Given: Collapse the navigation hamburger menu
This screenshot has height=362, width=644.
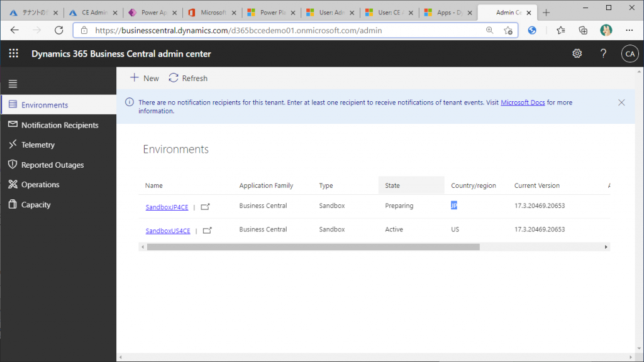Looking at the screenshot, I should 13,84.
